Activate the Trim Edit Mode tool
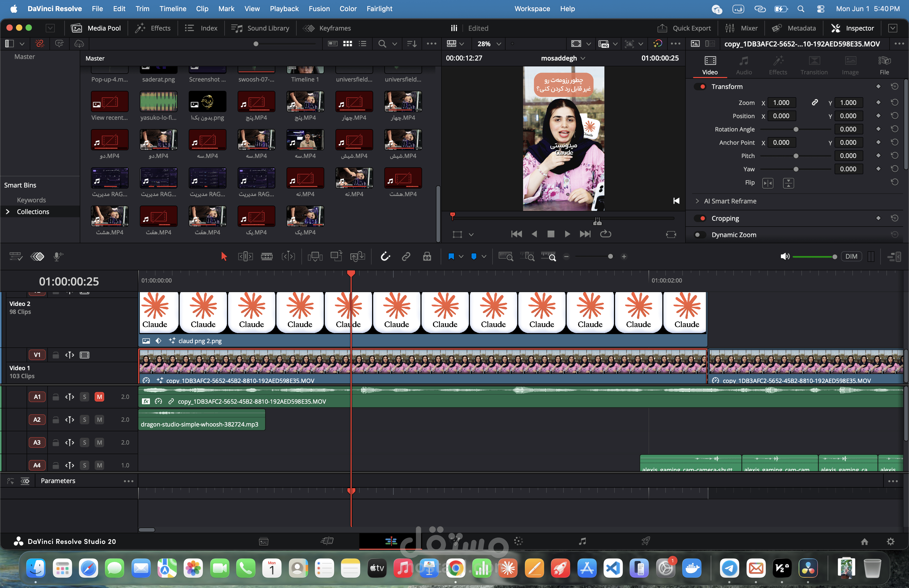 [x=246, y=256]
